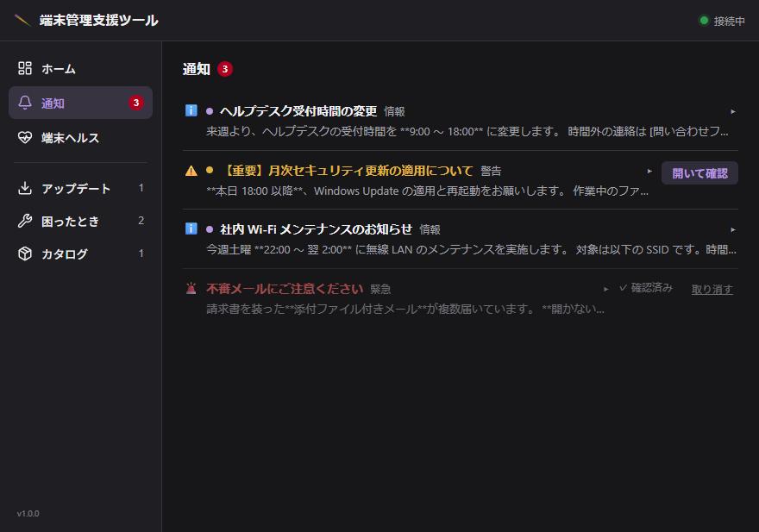Screen dimensions: 759x532
Task: Click the ホーム grid icon
Action: (x=25, y=68)
